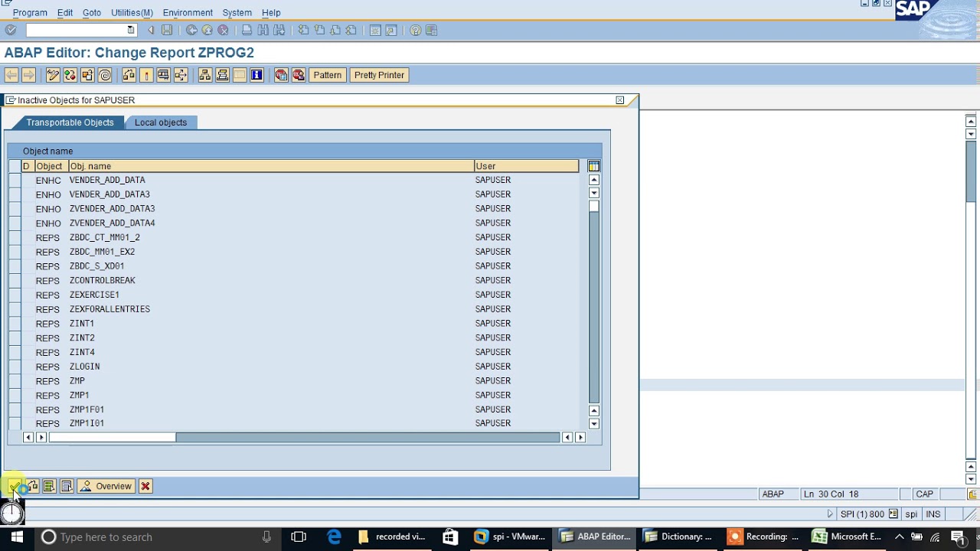Click the Set/Delete Session Breakpoint icon
980x551 pixels.
[x=281, y=75]
